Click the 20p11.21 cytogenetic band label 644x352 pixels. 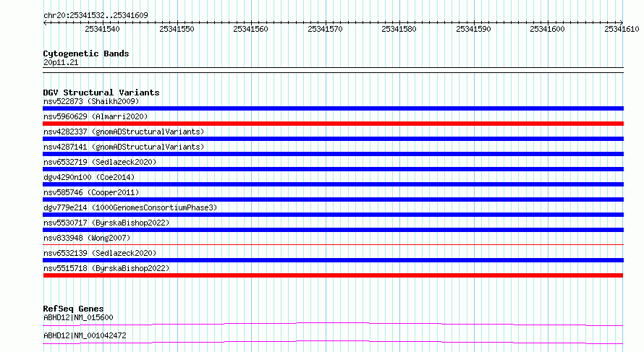coord(60,62)
